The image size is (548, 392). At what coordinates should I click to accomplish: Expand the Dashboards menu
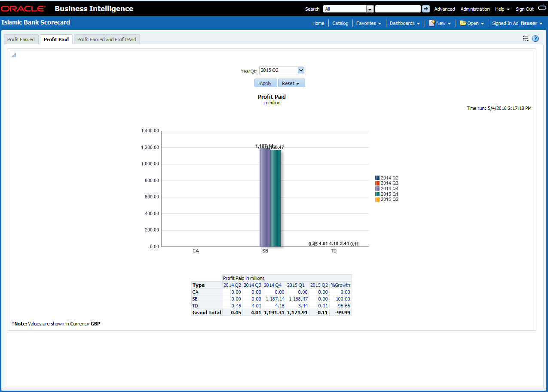(x=405, y=23)
